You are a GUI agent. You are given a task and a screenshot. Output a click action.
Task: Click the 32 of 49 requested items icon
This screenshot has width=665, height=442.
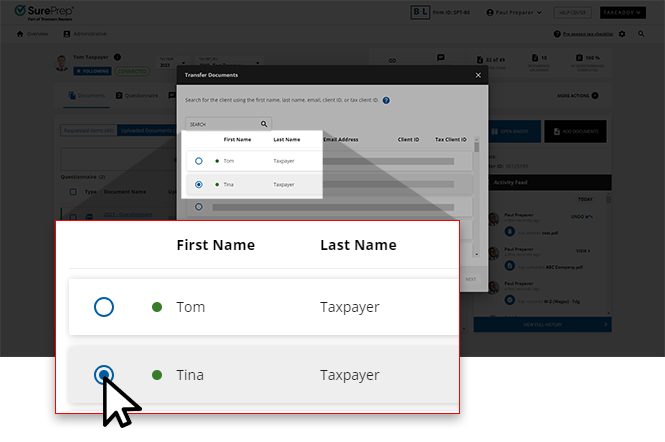(480, 60)
